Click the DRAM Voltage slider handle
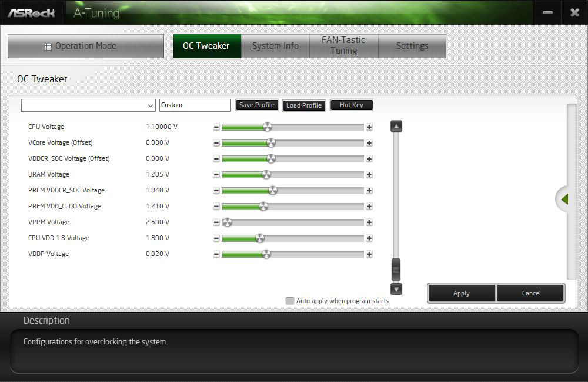The height and width of the screenshot is (382, 588). click(266, 175)
